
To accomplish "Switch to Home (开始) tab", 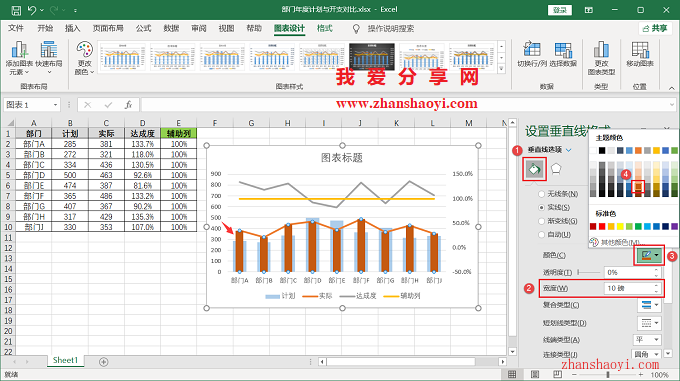I will click(45, 28).
